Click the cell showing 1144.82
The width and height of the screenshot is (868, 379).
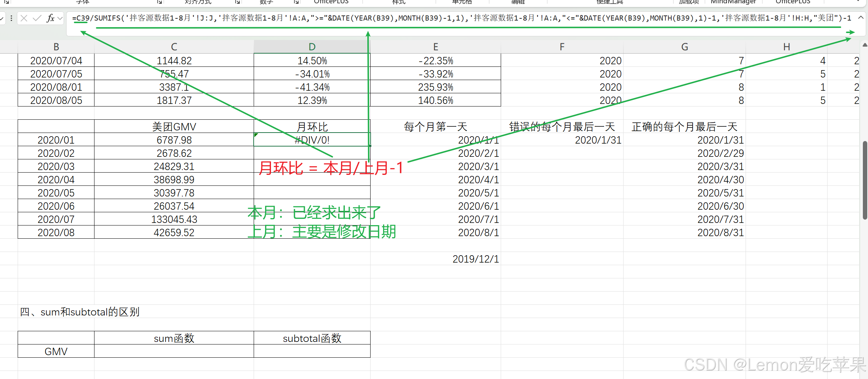[x=174, y=60]
